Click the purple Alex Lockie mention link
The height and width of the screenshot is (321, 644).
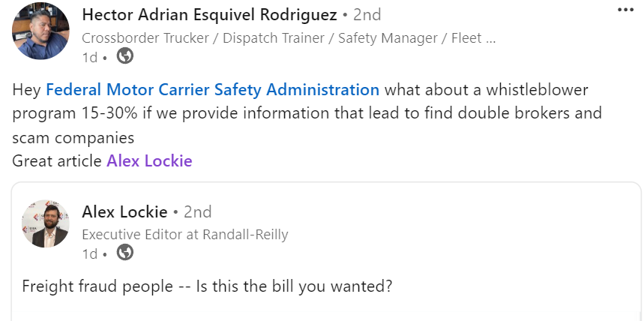pos(149,160)
